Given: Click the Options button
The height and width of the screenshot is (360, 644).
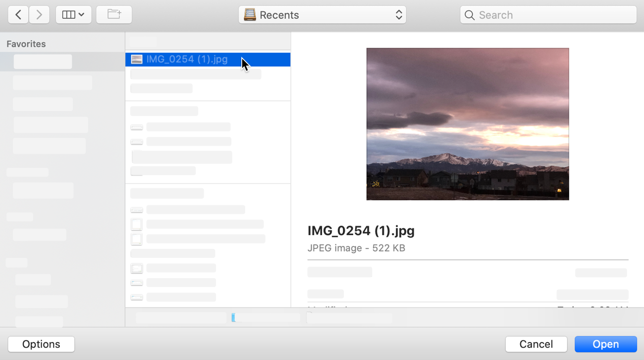Looking at the screenshot, I should tap(41, 344).
